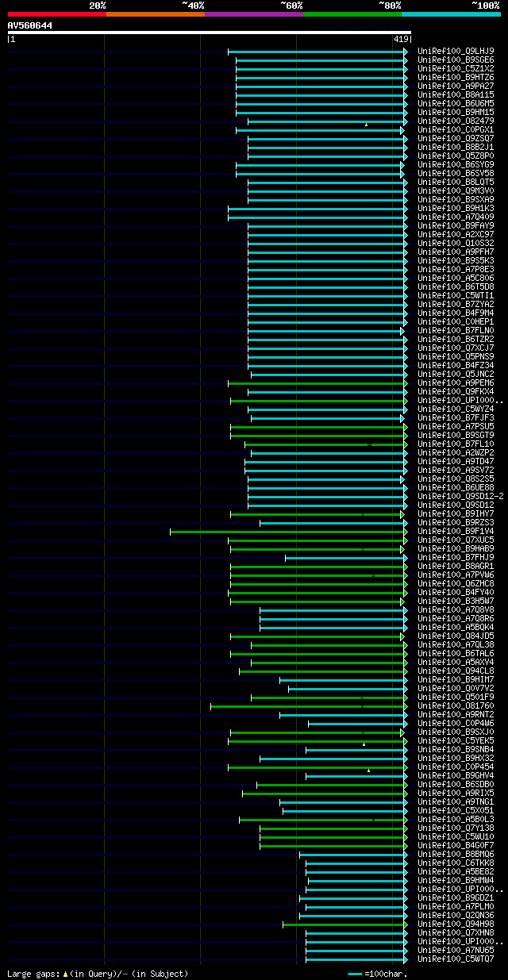
Task: Select the label UniRef100_B7FLN0
Action: (x=456, y=330)
